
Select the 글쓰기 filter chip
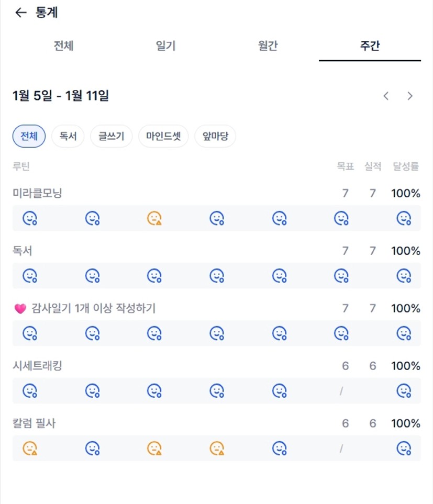pyautogui.click(x=111, y=137)
